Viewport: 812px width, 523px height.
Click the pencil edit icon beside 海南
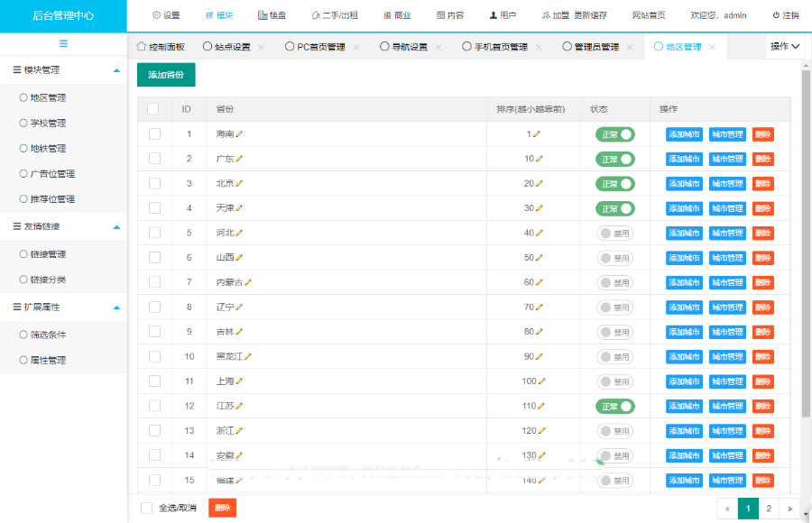point(240,134)
